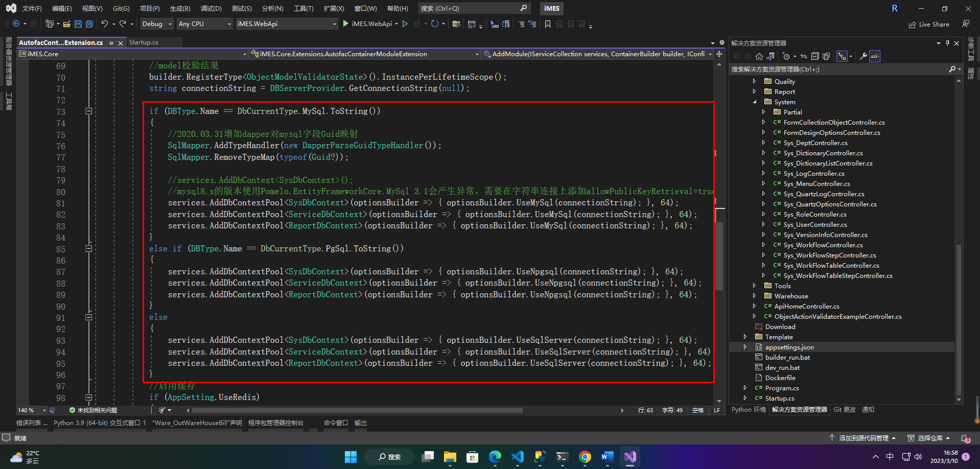980x469 pixels.
Task: Click the editor horizontal scrollbar
Action: 357,410
